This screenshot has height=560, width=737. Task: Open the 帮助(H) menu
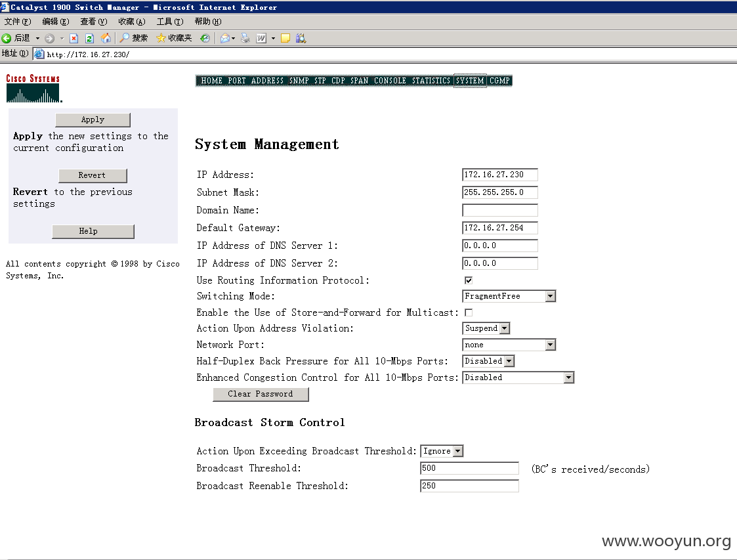pos(208,22)
